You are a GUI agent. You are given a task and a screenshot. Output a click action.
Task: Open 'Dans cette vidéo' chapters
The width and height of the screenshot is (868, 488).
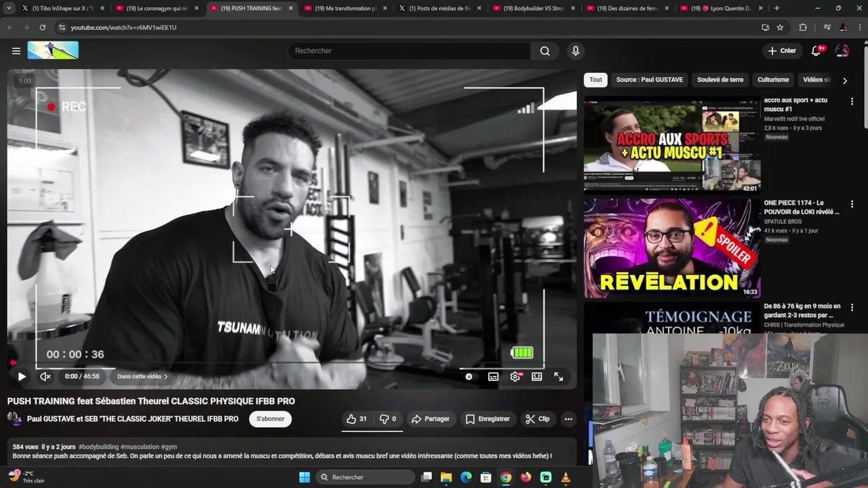pos(142,376)
